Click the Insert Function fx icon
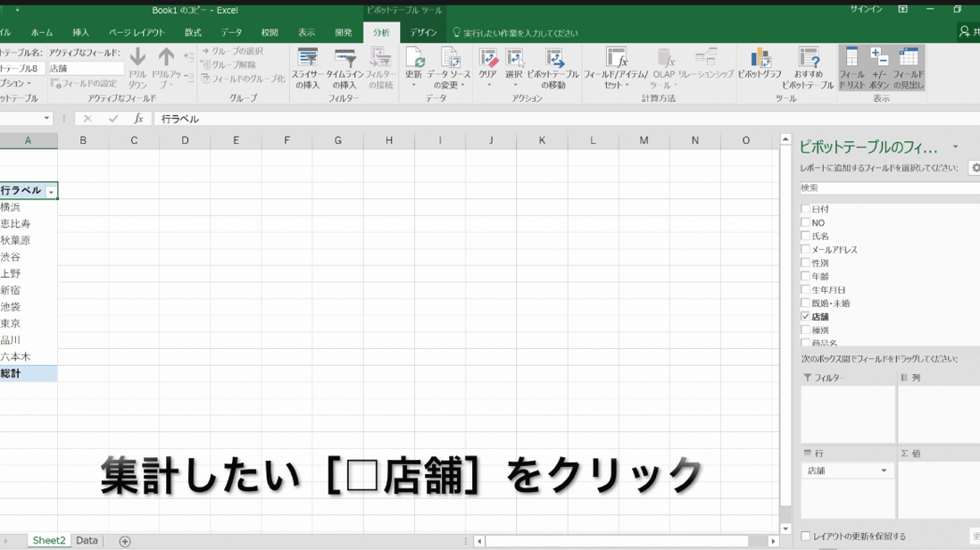Screen dimensions: 980x550 click(138, 119)
